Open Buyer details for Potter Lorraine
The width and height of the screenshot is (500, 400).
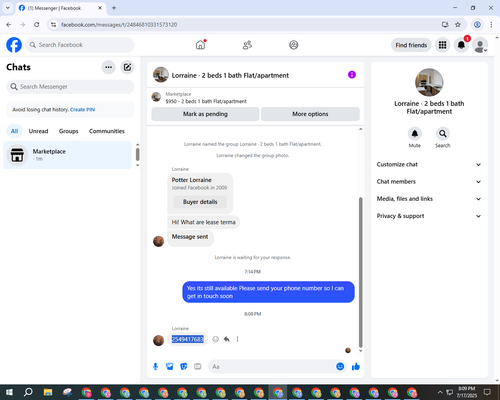pyautogui.click(x=200, y=202)
